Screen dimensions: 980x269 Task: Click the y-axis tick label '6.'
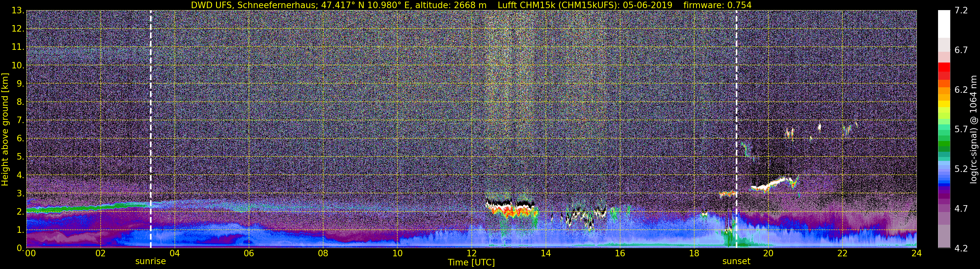(20, 139)
